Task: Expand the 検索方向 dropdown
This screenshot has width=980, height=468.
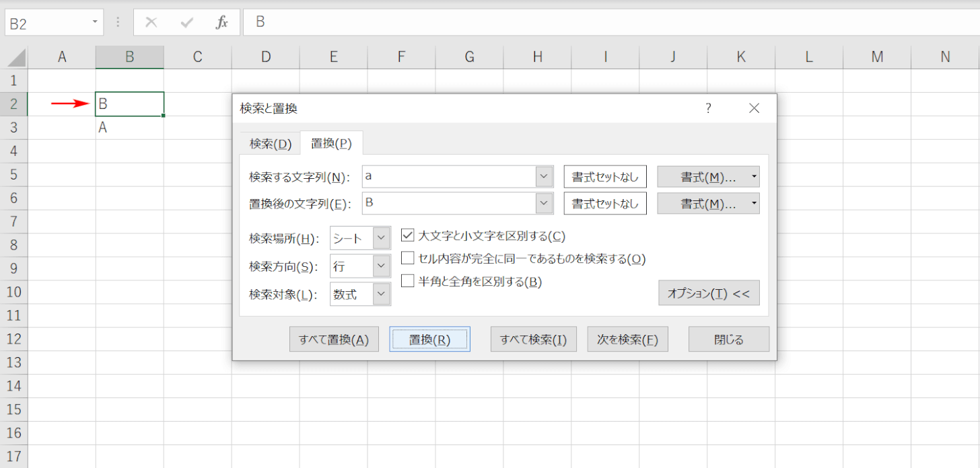Action: click(382, 266)
